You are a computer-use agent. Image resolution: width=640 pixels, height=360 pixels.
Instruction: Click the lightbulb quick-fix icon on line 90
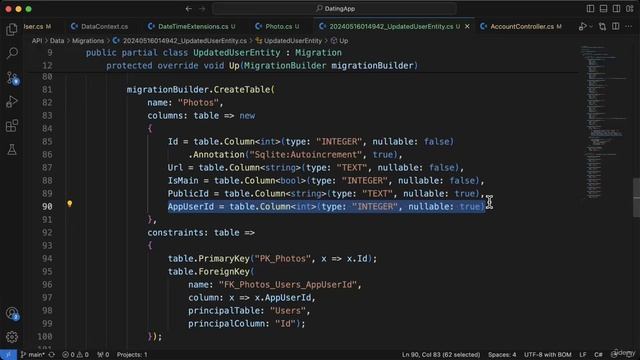coord(69,204)
